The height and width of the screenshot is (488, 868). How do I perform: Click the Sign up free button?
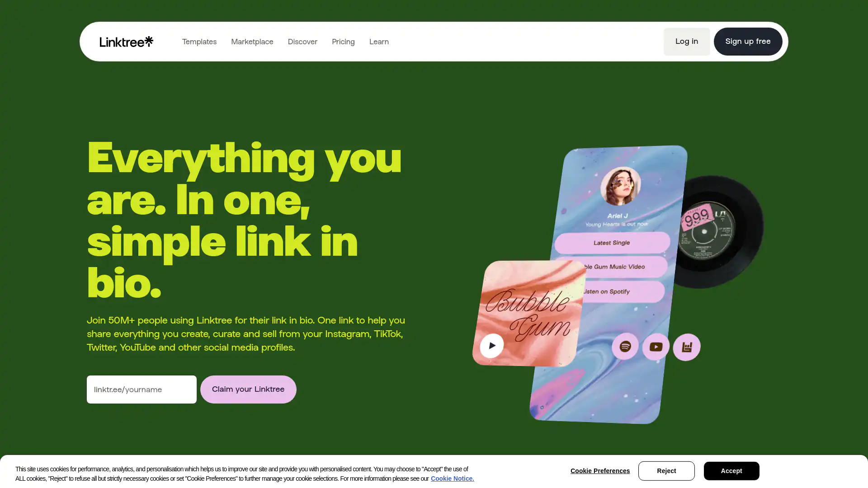coord(748,42)
